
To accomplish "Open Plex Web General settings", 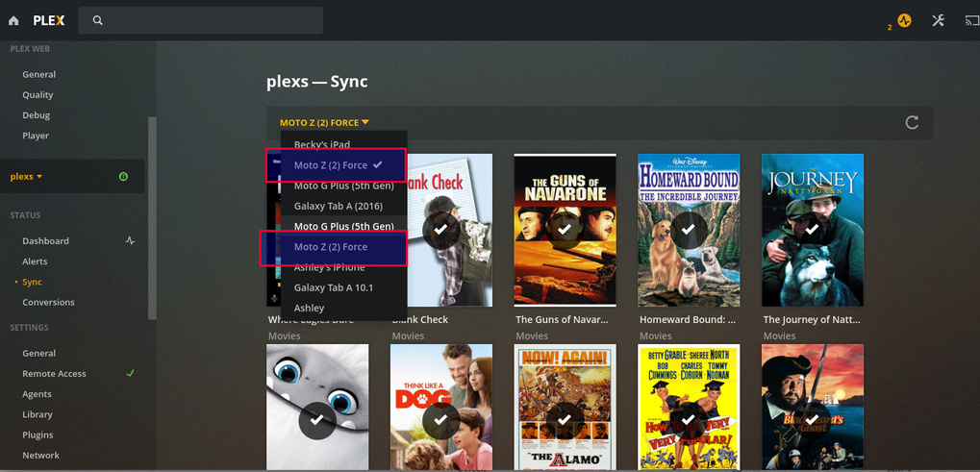I will [38, 74].
